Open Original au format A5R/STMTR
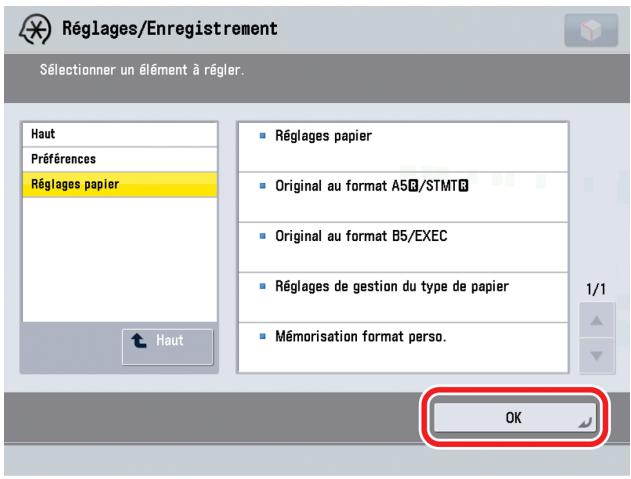Image resolution: width=631 pixels, height=479 pixels. 403,197
